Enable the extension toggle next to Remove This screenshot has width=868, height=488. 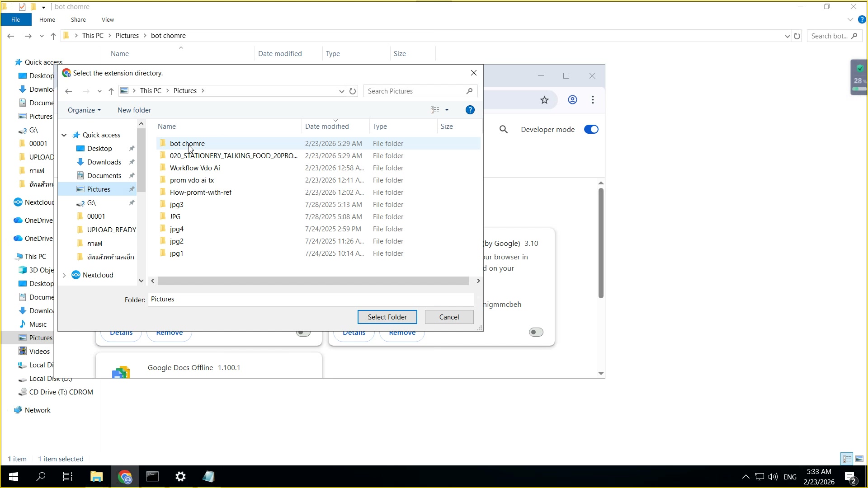tap(303, 333)
